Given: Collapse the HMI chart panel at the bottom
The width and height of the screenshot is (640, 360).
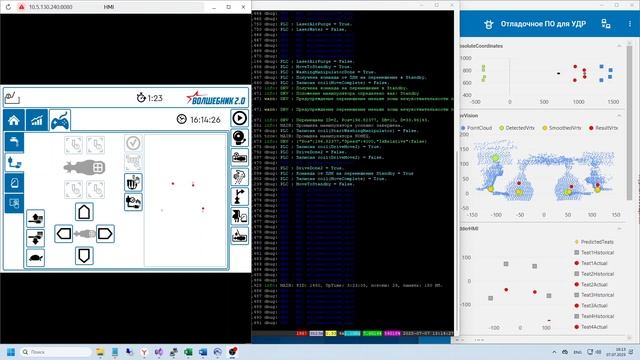Looking at the screenshot, I should (x=619, y=229).
